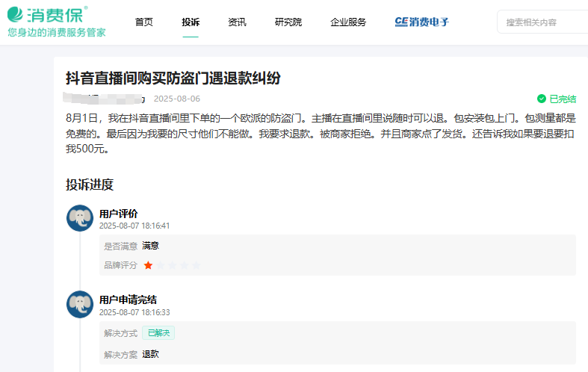Viewport: 588px width, 372px height.
Task: Click the 消费保 logo
Action: (48, 15)
